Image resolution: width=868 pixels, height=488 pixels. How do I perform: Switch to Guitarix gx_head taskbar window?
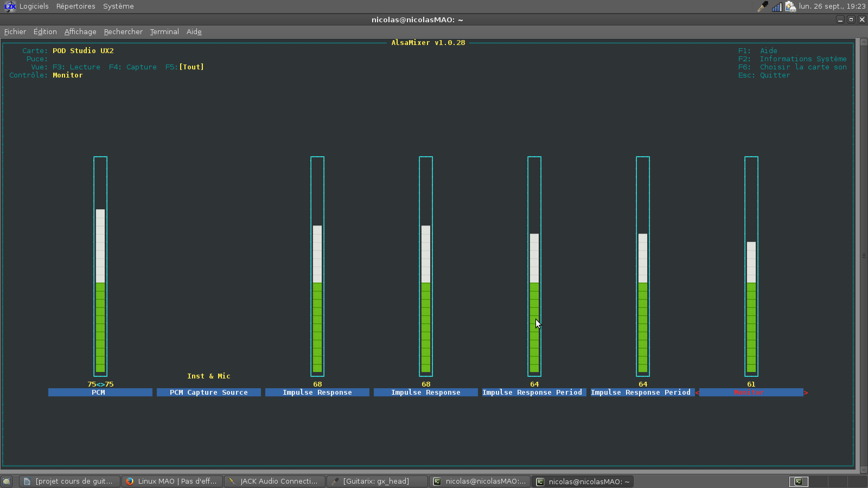point(377,481)
